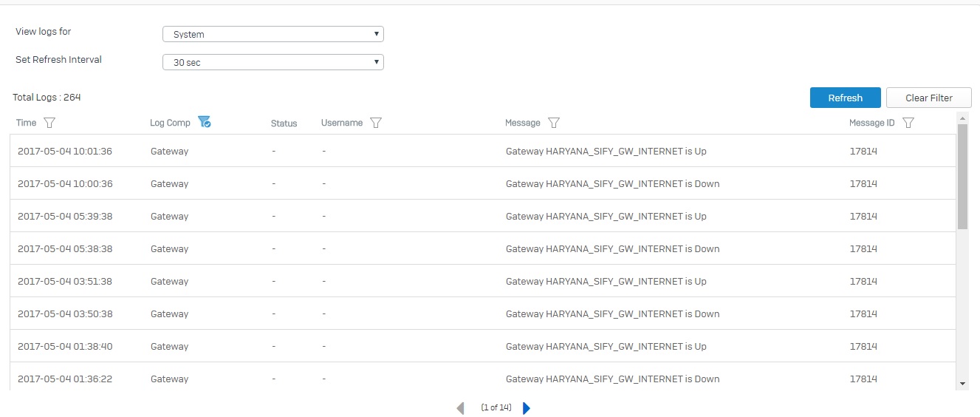Select the log time 2017-05-04 10:01:36
Image resolution: width=980 pixels, height=417 pixels.
point(65,151)
